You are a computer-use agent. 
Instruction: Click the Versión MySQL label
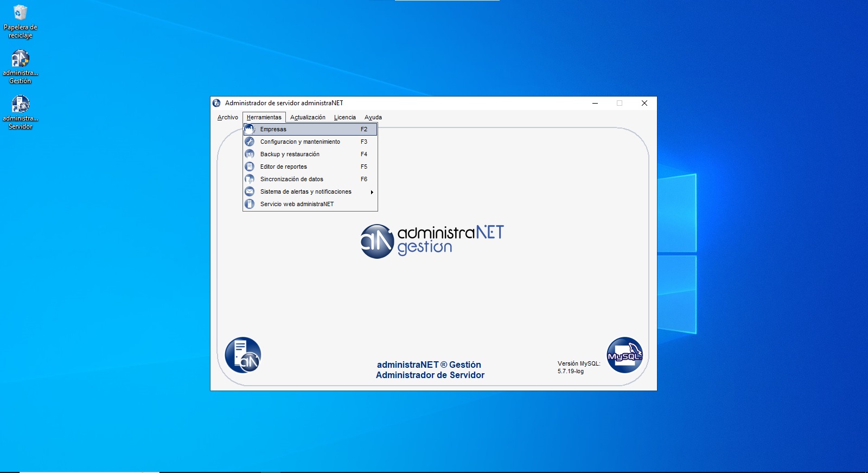click(x=579, y=363)
